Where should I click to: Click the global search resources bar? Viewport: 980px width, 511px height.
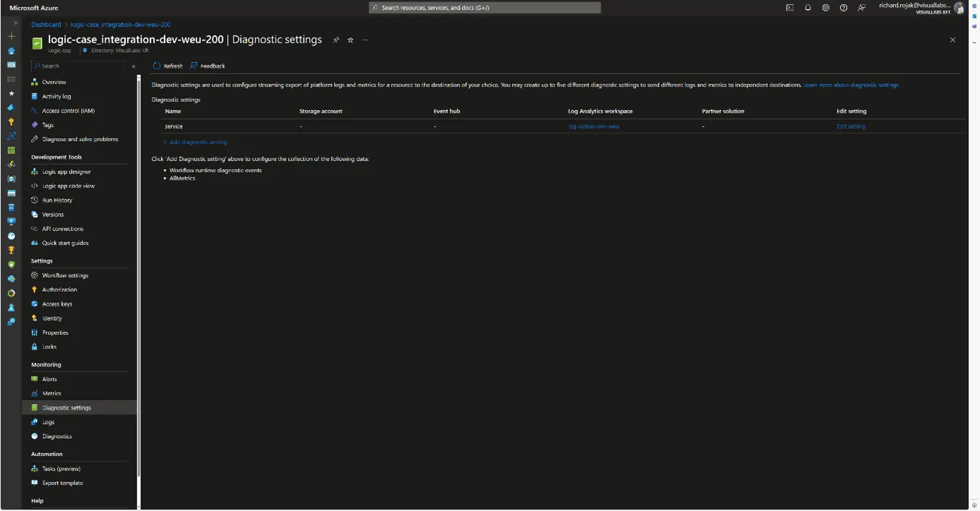click(x=485, y=8)
